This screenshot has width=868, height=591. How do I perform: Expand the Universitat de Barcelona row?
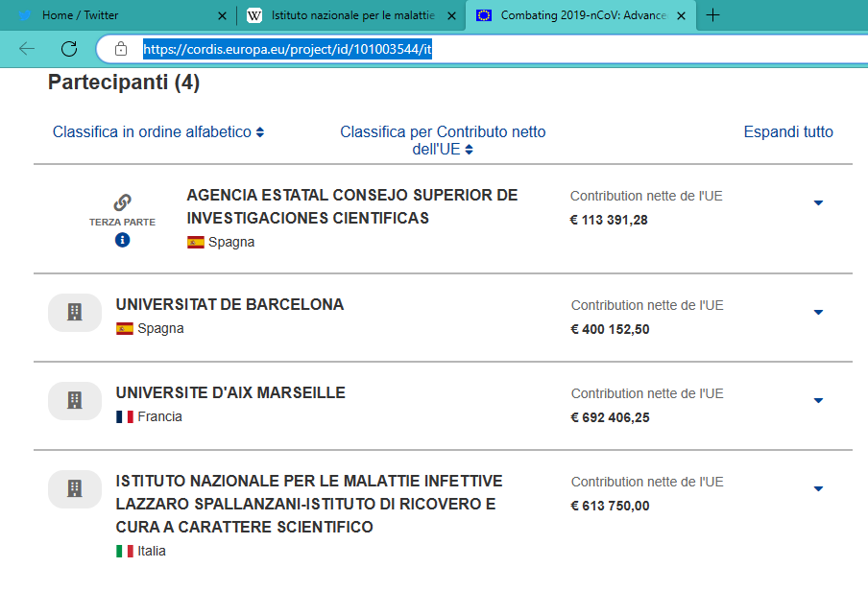tap(818, 313)
